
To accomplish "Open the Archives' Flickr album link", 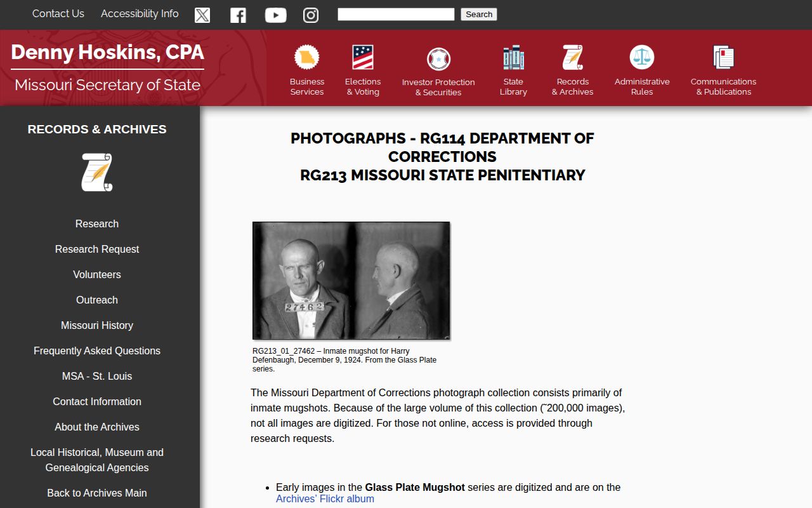I will click(x=325, y=498).
